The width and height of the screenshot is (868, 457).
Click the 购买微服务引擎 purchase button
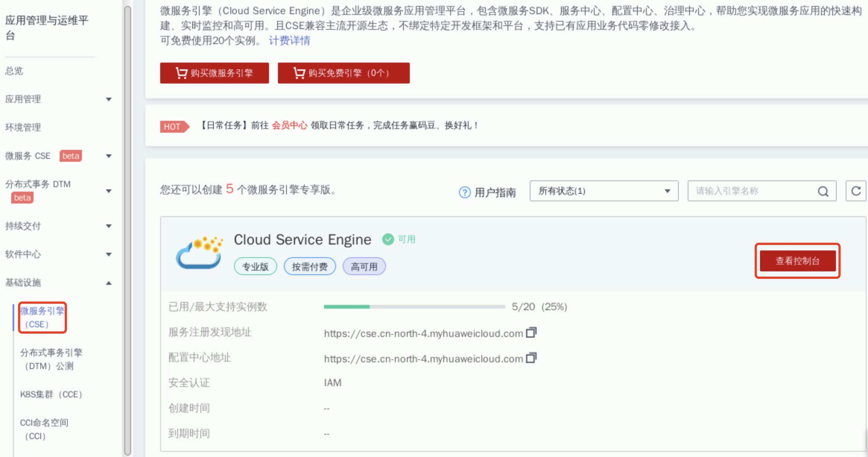pos(215,73)
